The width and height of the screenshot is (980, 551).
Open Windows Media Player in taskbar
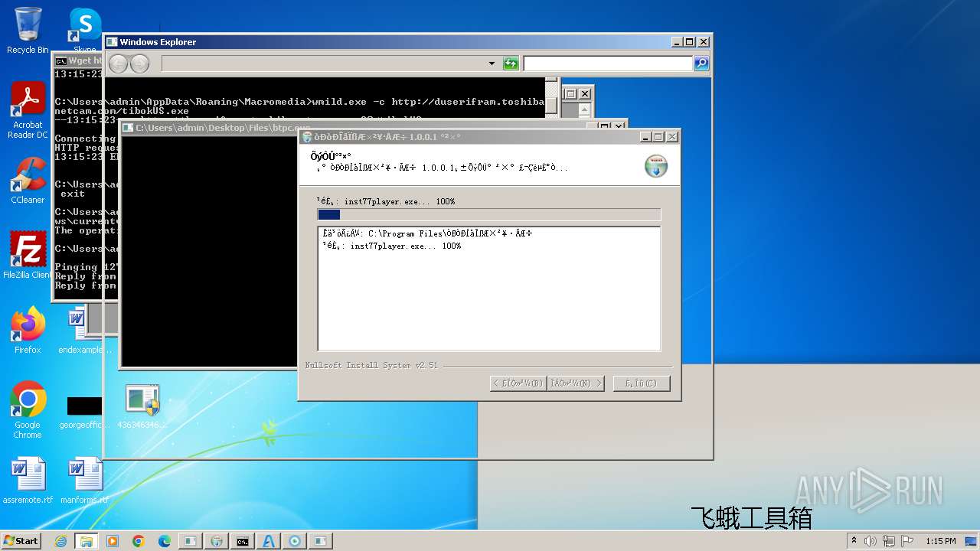(x=112, y=541)
